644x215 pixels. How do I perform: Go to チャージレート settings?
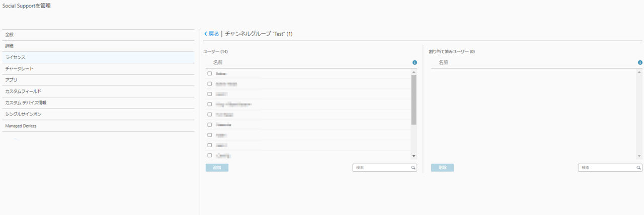(98, 68)
